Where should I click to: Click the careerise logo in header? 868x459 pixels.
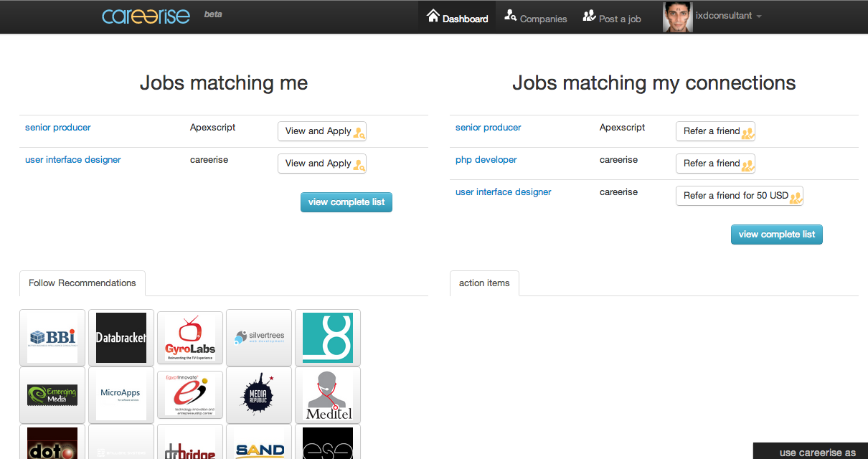[146, 16]
